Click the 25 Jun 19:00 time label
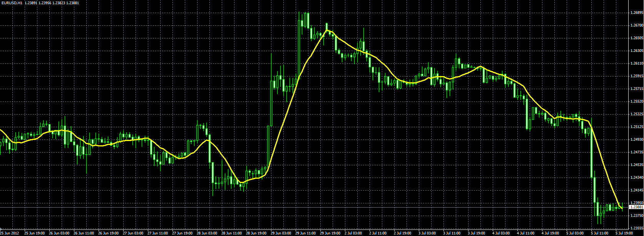This screenshot has height=236, width=644. coord(34,233)
